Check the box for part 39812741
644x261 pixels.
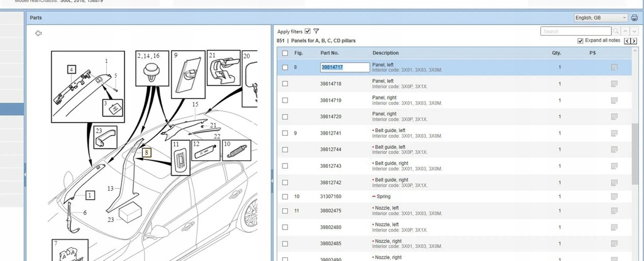click(285, 133)
